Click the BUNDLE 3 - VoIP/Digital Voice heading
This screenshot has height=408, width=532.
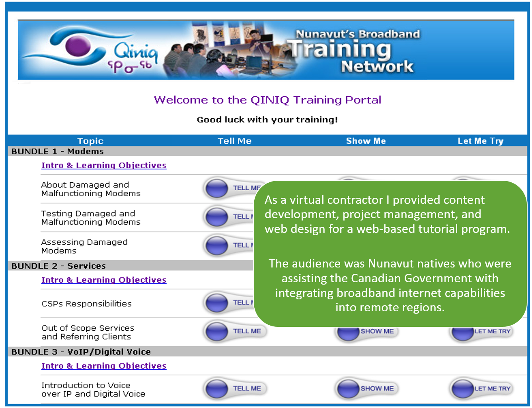click(81, 352)
